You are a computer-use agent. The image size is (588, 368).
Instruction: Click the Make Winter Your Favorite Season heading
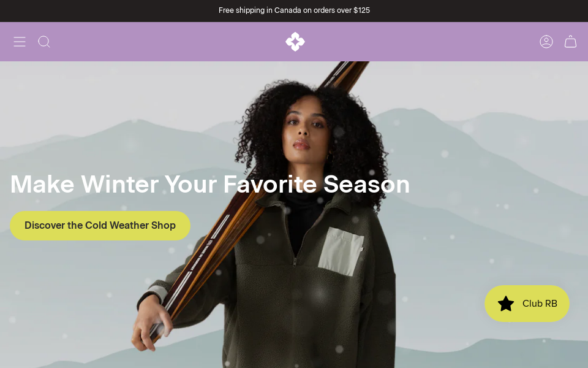(x=209, y=185)
